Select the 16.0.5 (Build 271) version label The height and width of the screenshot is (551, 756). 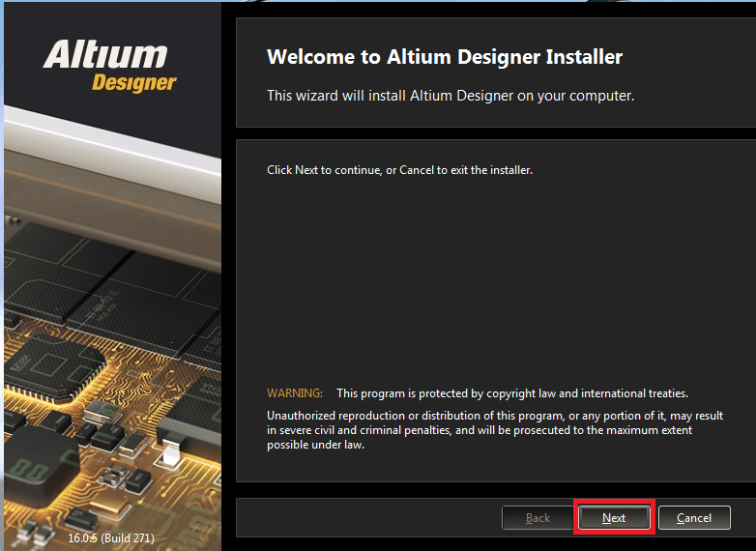click(111, 537)
